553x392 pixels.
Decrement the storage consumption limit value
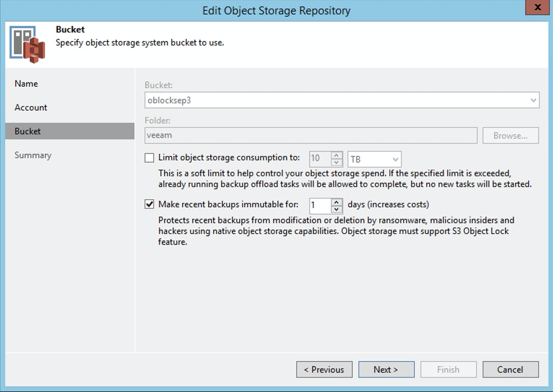336,162
